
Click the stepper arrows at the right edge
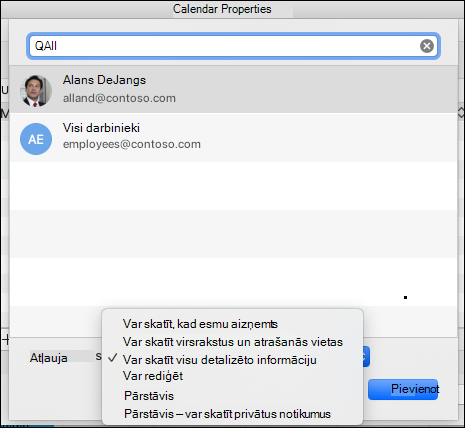[461, 112]
